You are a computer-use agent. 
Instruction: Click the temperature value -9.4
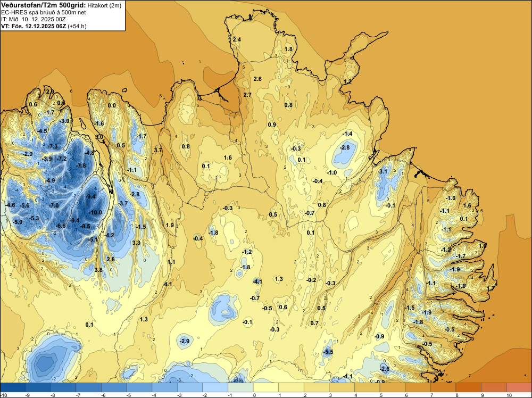90,196
